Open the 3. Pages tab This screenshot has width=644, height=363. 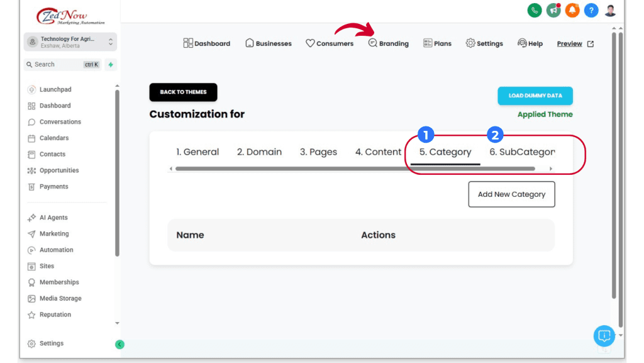(318, 152)
